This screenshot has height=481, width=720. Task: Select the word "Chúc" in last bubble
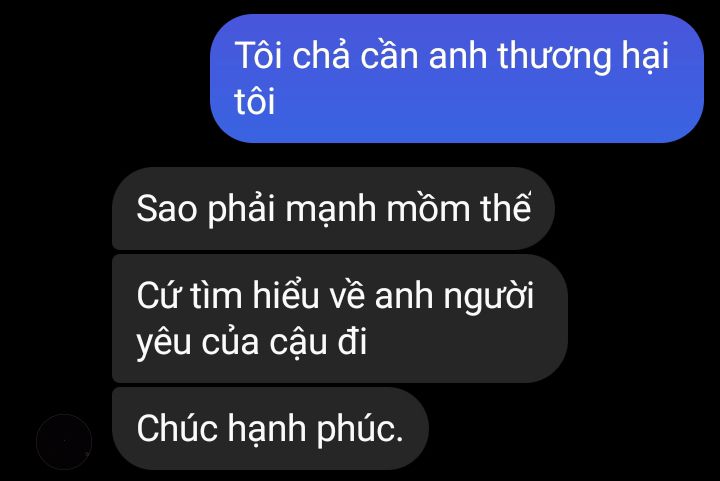pos(177,428)
